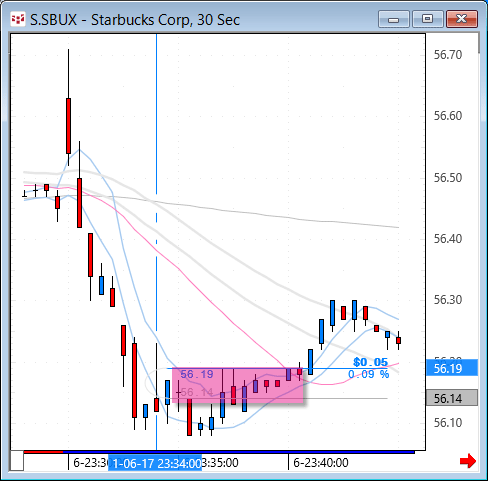Click the 56.14 gray price marker on axis
Image resolution: width=488 pixels, height=481 pixels.
coord(452,398)
